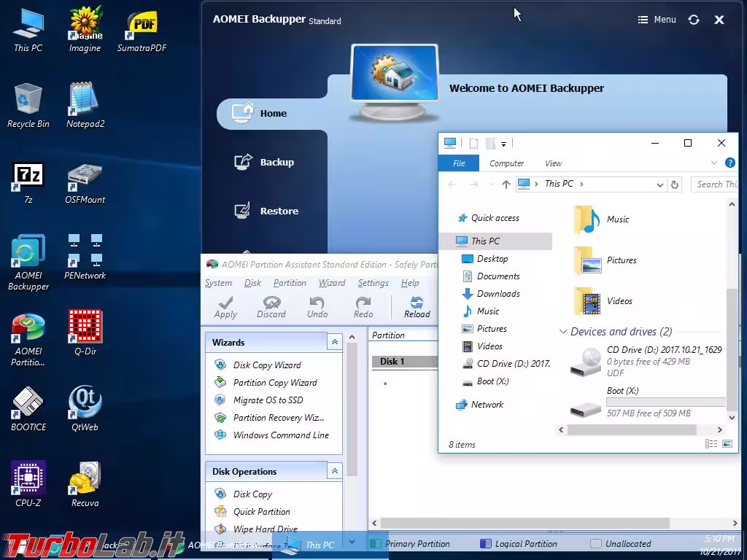The width and height of the screenshot is (747, 560).
Task: Select the Disk Copy Wizard item
Action: point(266,365)
